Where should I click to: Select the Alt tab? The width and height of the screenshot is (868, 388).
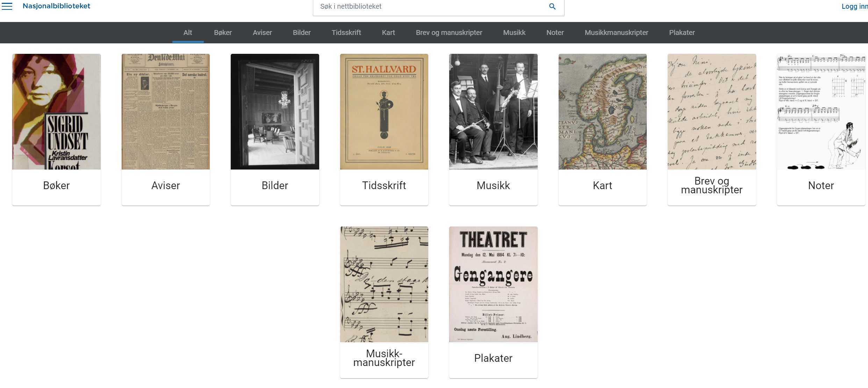[188, 33]
